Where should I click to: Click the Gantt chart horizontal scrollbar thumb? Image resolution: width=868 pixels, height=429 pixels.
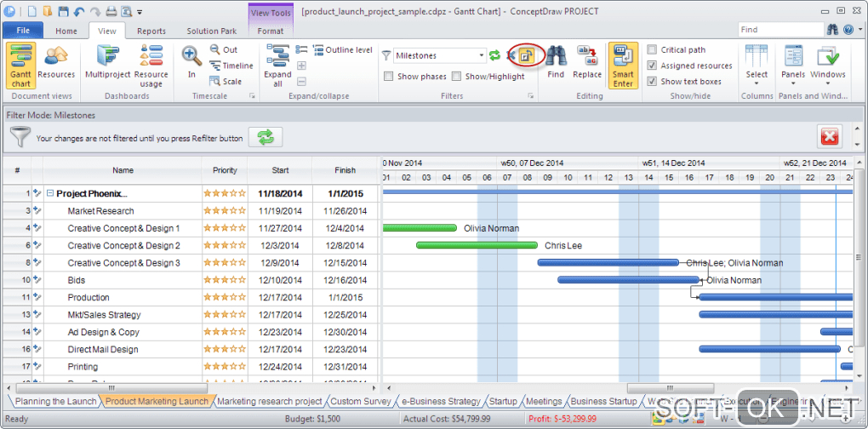point(669,388)
